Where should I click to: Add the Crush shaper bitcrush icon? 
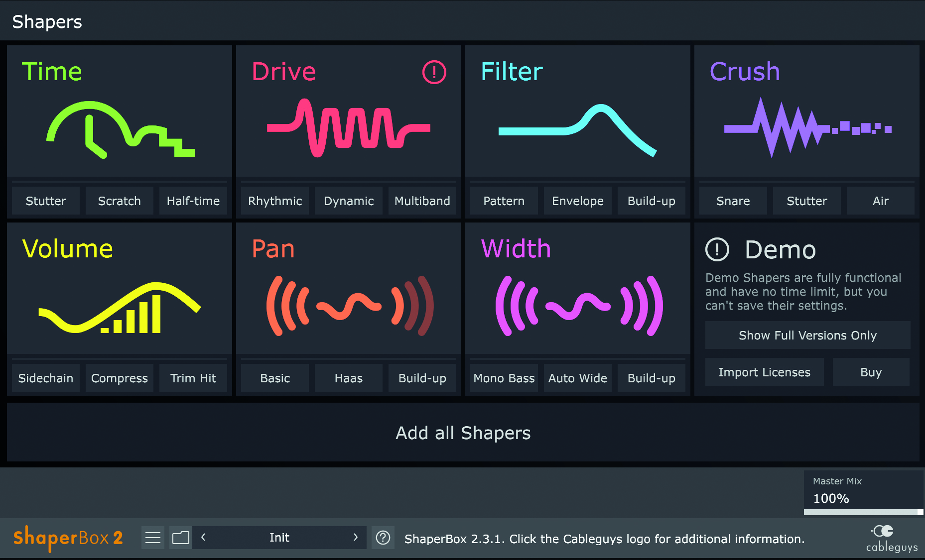click(807, 128)
